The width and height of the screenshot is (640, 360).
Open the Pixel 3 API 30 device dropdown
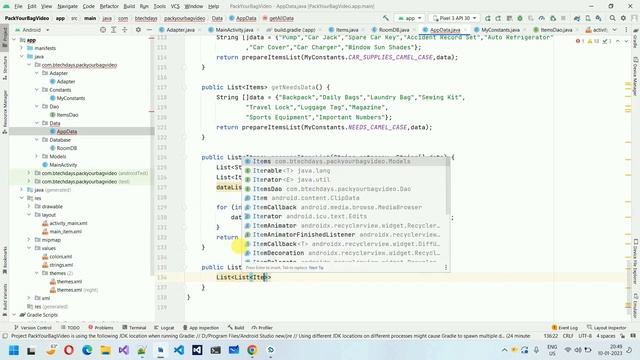click(x=454, y=18)
